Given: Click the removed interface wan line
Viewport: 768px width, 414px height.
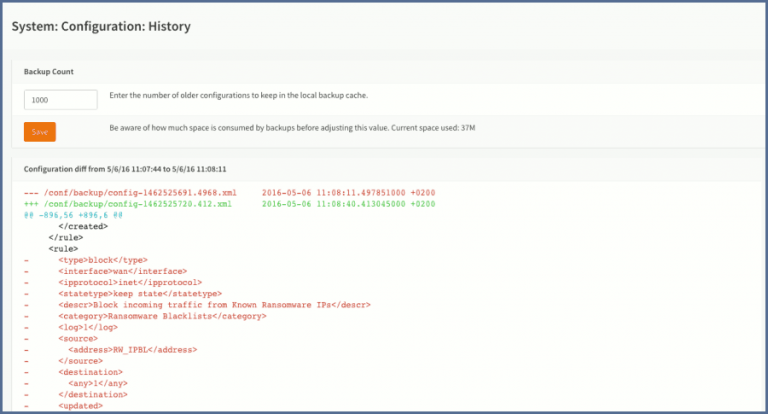Looking at the screenshot, I should coord(113,271).
